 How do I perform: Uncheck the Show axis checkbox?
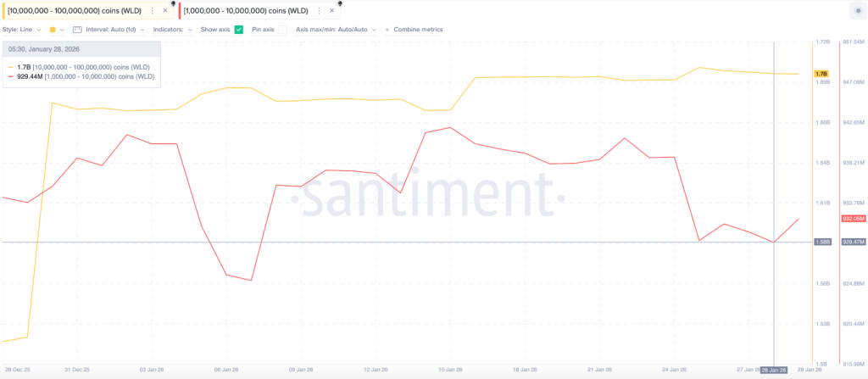239,29
